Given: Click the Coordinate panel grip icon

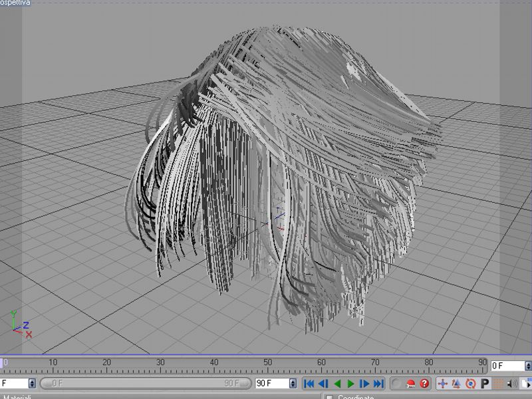Looking at the screenshot, I should click(329, 396).
